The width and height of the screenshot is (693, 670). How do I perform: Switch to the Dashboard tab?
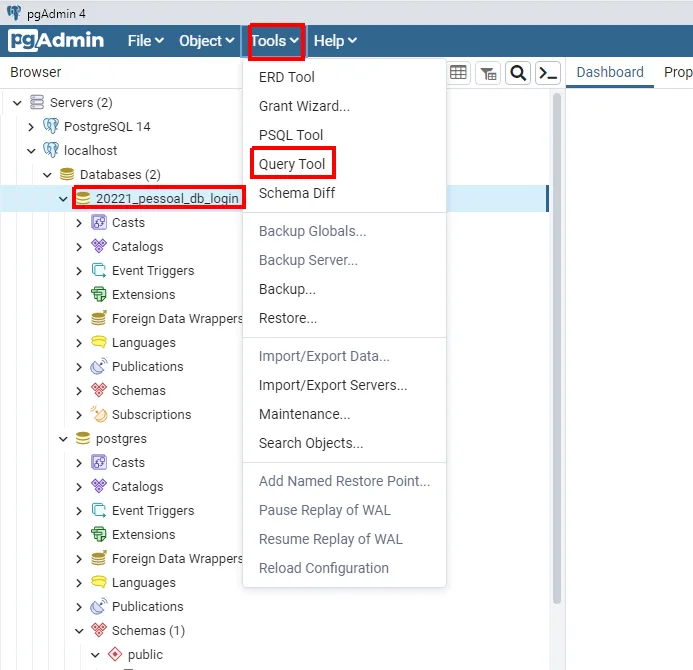610,72
